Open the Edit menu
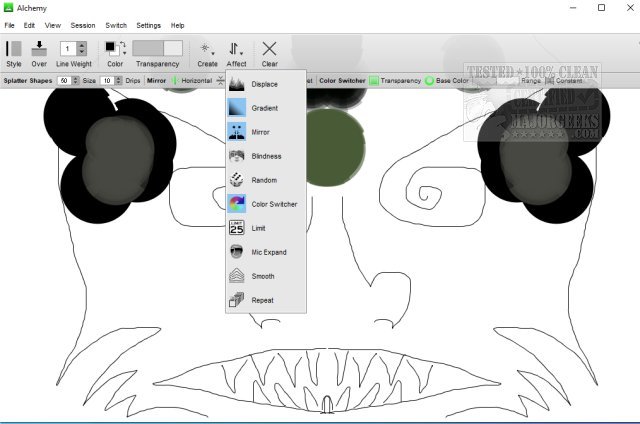Screen dimensions: 640x424 [29, 25]
